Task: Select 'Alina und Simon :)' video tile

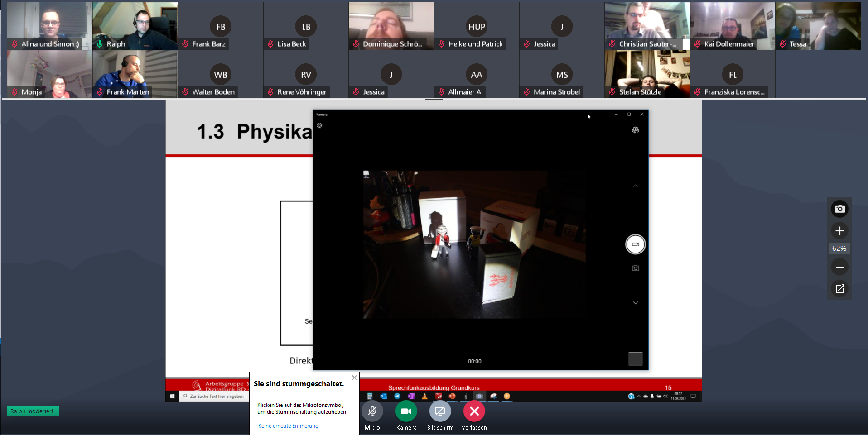Action: [50, 26]
